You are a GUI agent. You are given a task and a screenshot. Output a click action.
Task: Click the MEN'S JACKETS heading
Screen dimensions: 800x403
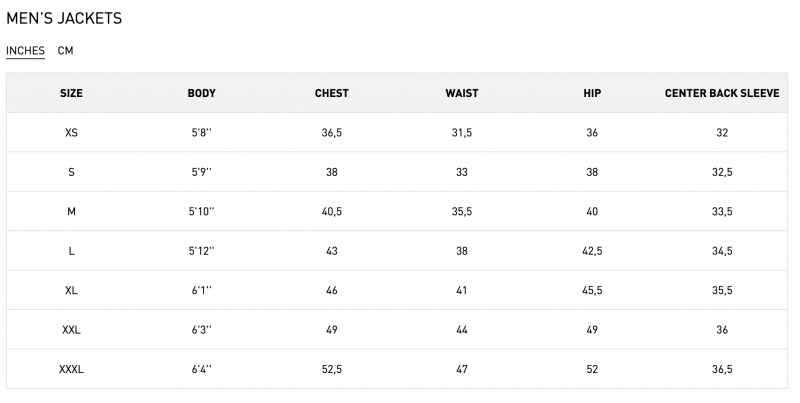pyautogui.click(x=64, y=19)
